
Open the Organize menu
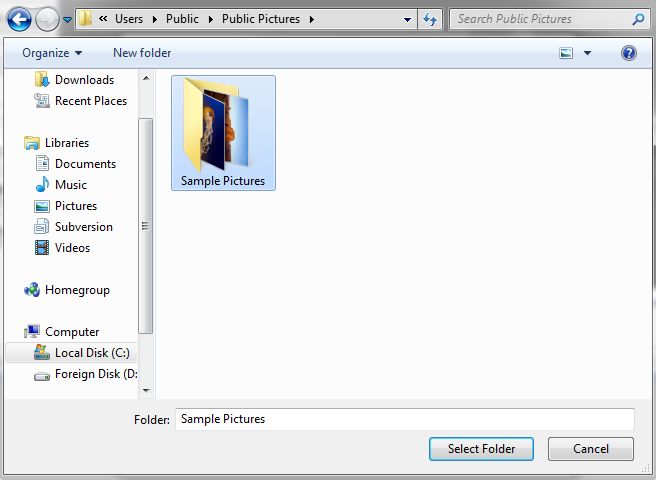pos(52,53)
